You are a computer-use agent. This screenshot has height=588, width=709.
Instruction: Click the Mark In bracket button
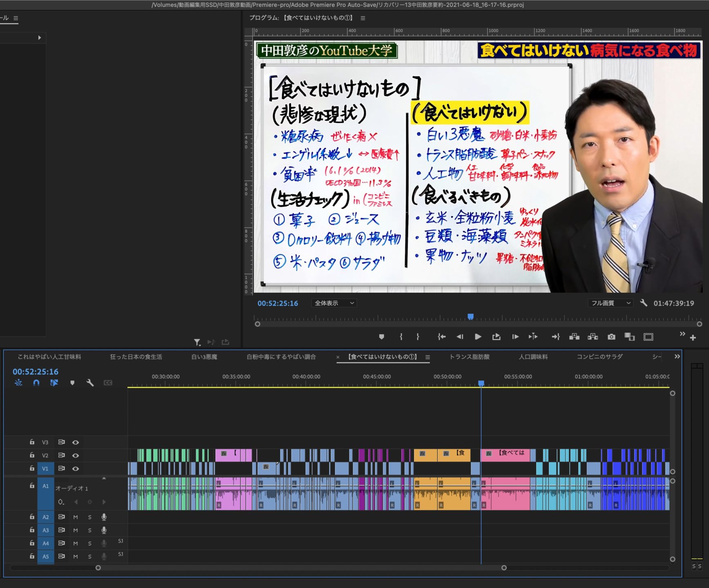pos(401,337)
